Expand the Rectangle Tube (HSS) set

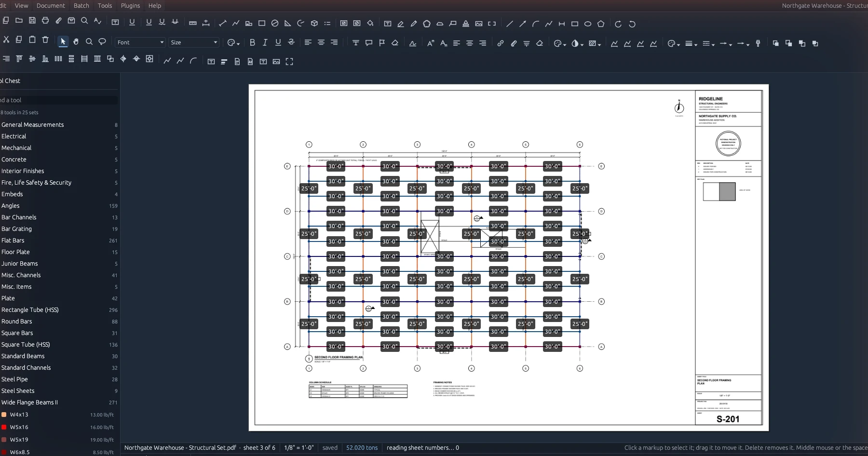pyautogui.click(x=59, y=310)
